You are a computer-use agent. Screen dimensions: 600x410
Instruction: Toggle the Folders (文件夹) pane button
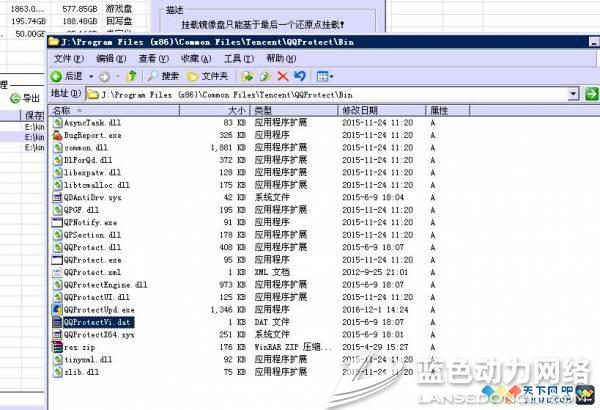click(x=207, y=76)
